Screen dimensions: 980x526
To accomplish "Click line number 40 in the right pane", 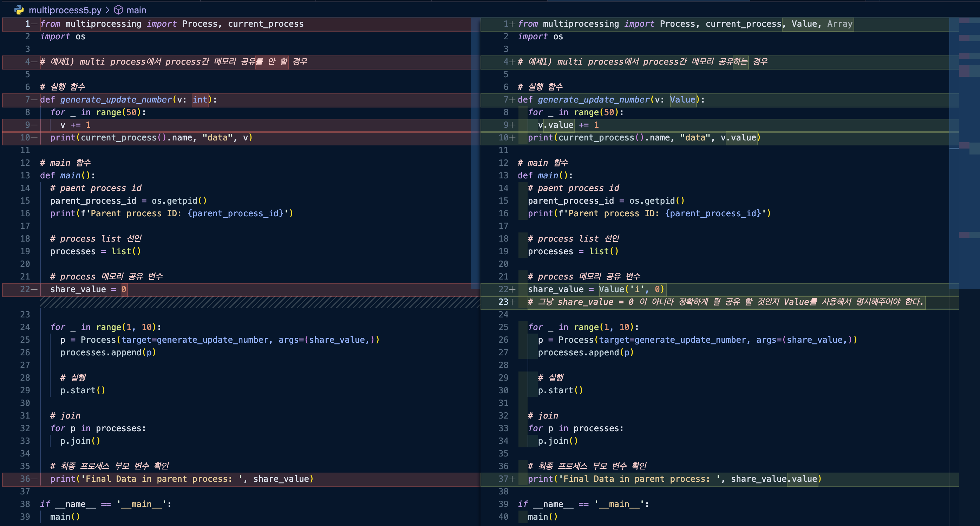I will pyautogui.click(x=503, y=517).
